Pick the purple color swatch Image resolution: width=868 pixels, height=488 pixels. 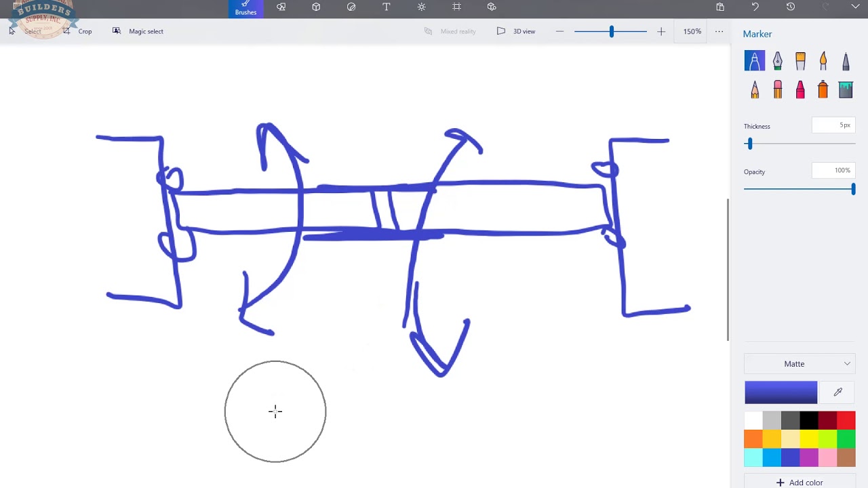[x=809, y=457]
